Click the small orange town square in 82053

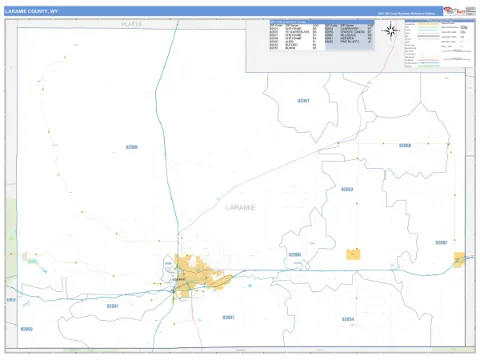tap(353, 254)
